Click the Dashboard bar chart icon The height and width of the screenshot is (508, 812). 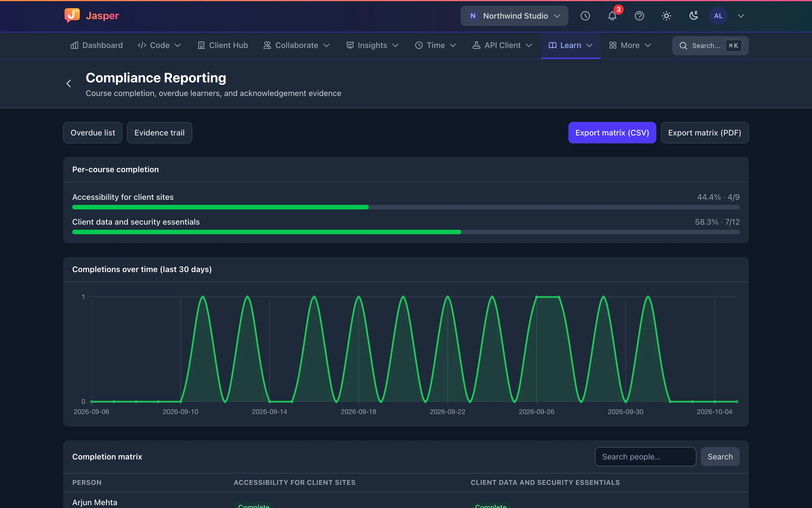74,45
